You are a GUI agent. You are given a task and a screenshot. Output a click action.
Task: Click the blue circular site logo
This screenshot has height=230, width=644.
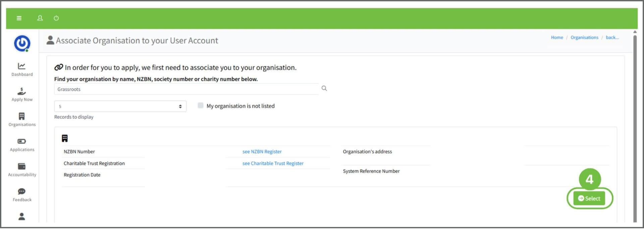22,43
